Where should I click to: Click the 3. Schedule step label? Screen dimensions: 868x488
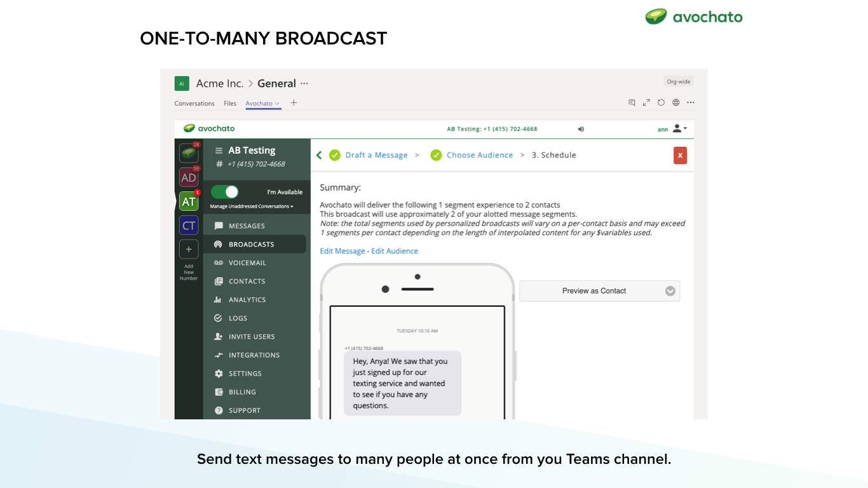pos(553,155)
